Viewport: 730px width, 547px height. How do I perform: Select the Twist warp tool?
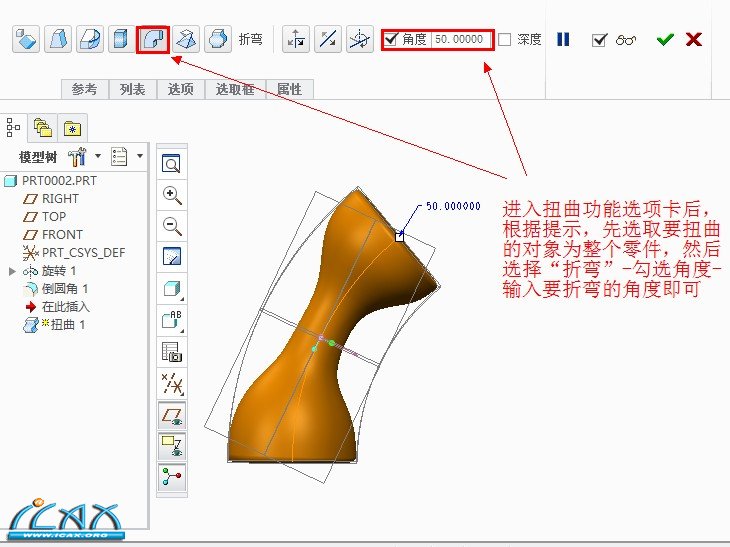(186, 39)
